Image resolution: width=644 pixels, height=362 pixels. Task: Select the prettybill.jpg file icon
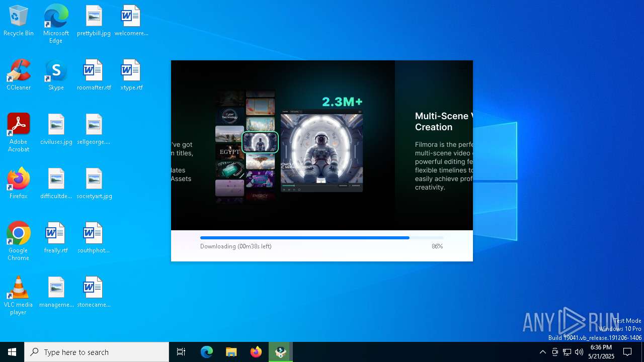[x=94, y=21]
